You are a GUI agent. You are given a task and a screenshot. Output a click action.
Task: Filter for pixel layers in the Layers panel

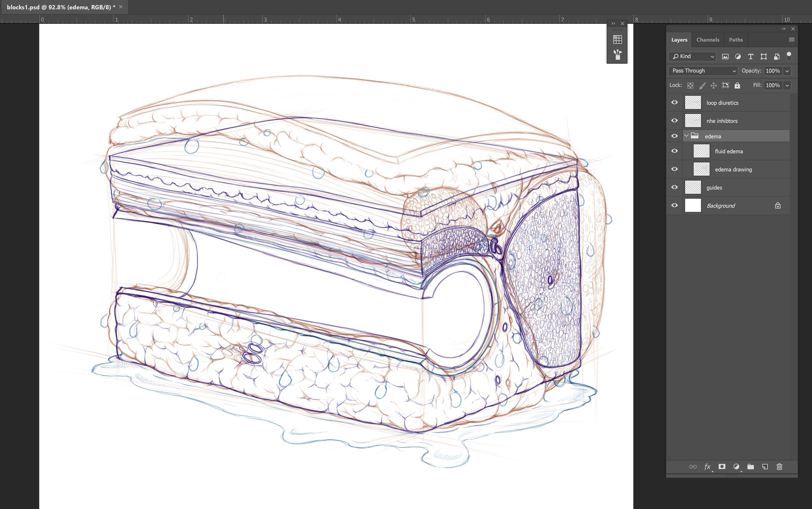(x=725, y=56)
